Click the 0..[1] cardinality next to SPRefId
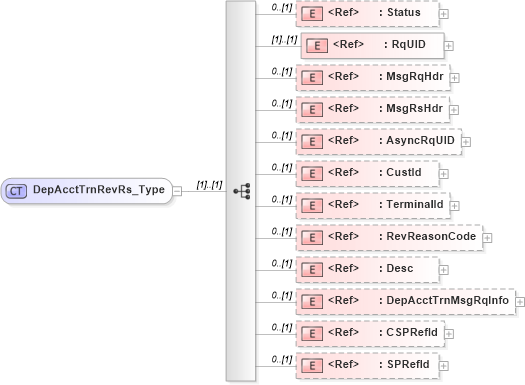525x385 pixels. point(282,360)
